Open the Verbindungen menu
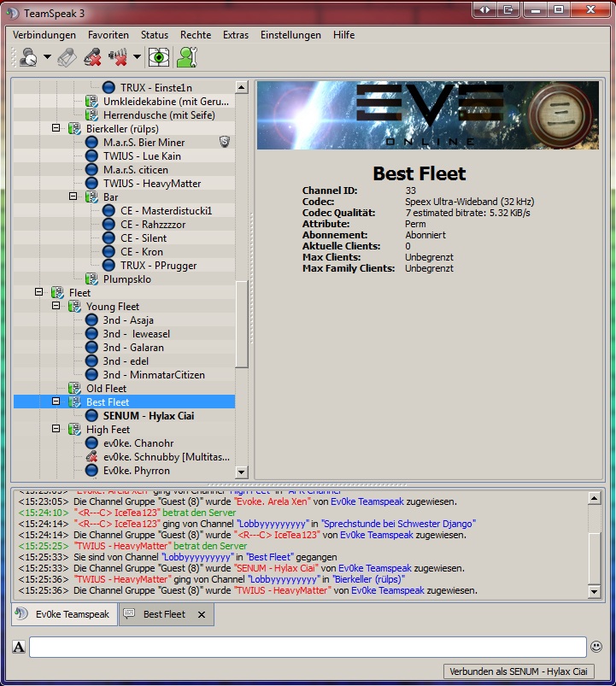This screenshot has width=616, height=686. click(x=44, y=35)
